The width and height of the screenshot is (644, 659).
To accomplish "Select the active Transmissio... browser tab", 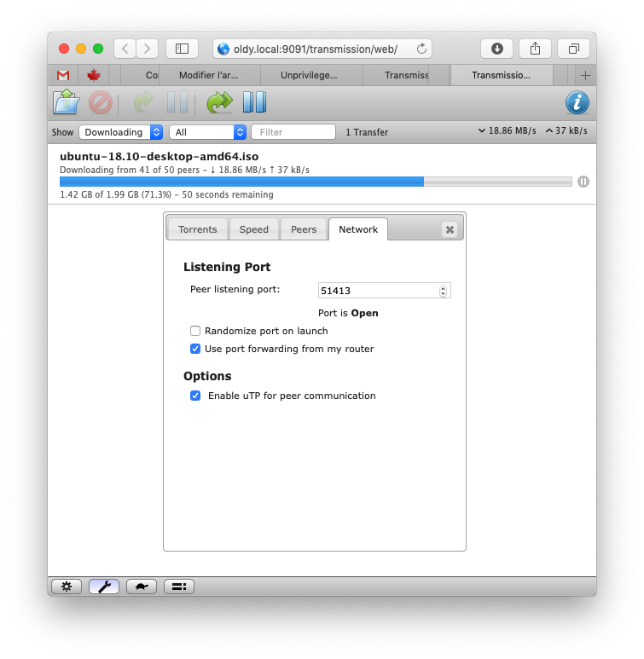I will 501,75.
